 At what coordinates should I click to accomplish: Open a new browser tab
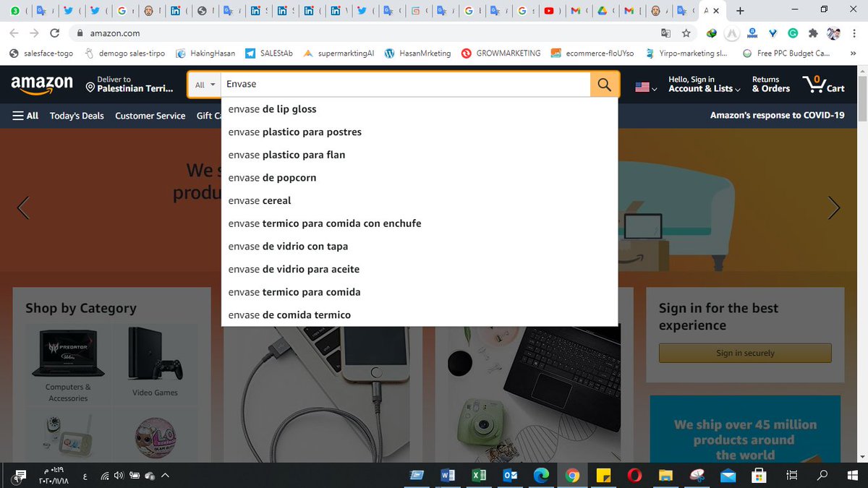point(739,11)
